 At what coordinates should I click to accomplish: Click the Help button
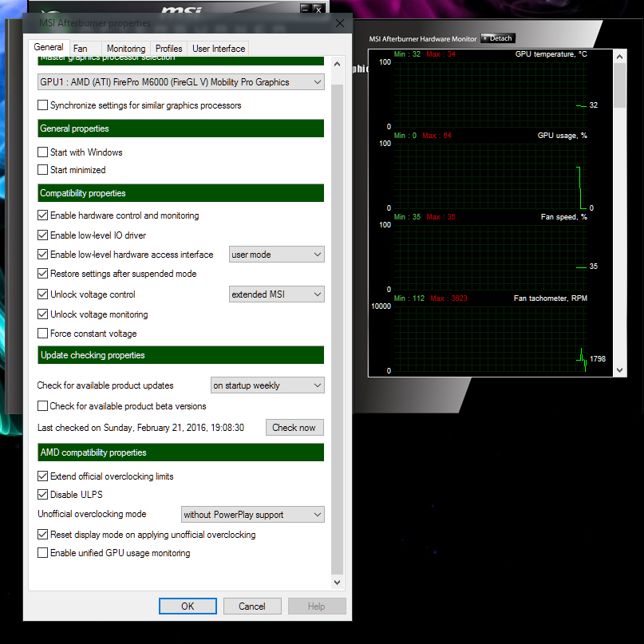(317, 606)
